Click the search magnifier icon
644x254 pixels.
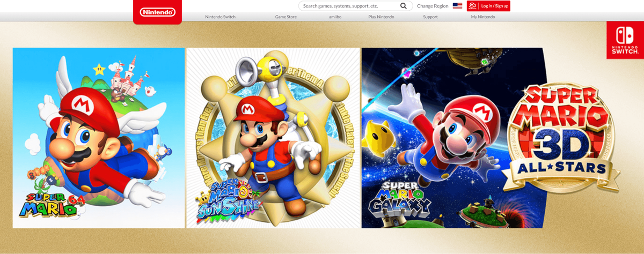click(404, 6)
